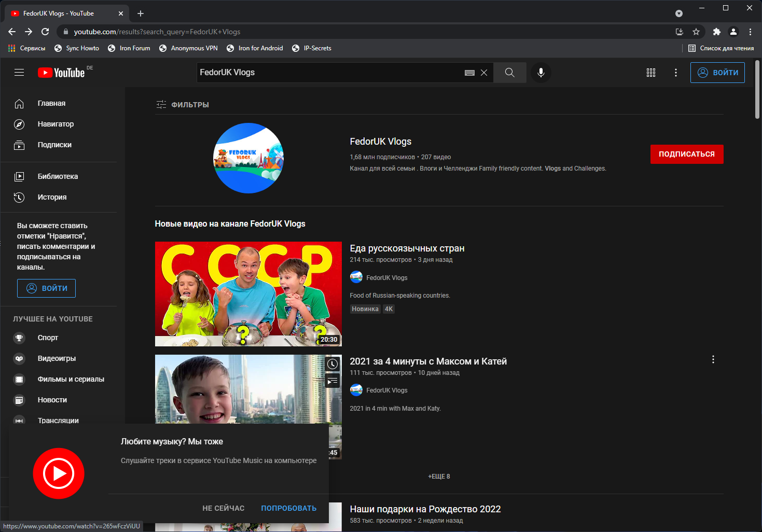Bookmark page with the star icon

696,32
